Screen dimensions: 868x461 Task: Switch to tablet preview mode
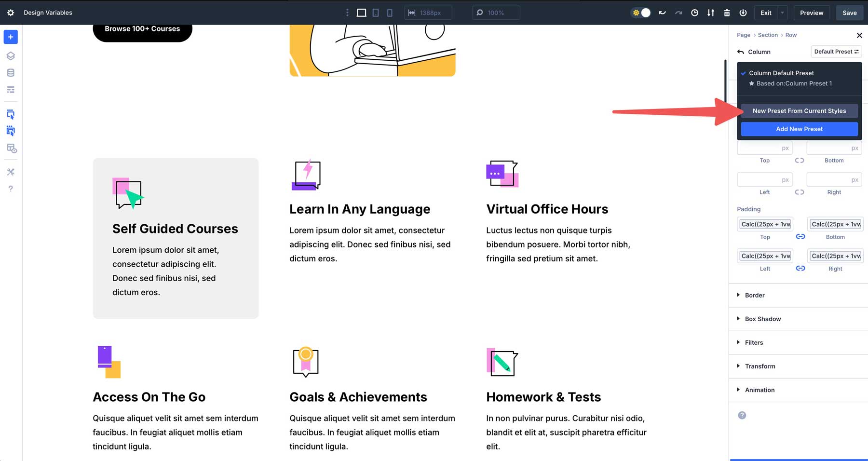pyautogui.click(x=376, y=13)
